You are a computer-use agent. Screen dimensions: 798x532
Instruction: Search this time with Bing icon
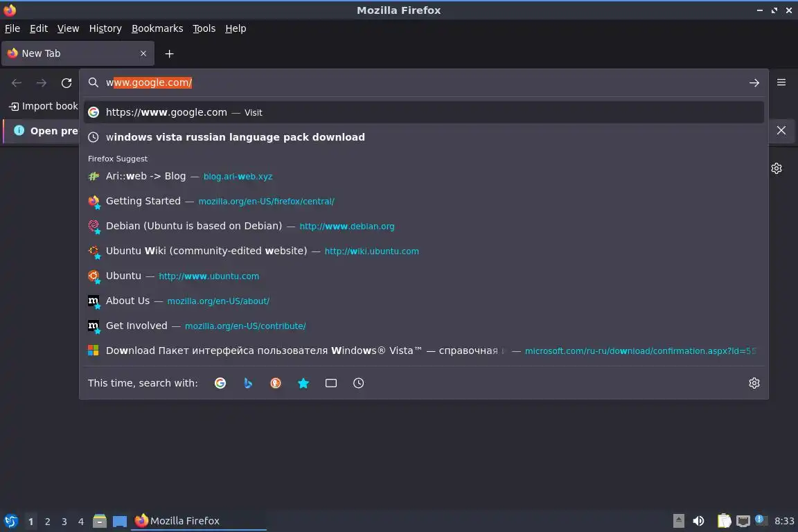(x=248, y=383)
